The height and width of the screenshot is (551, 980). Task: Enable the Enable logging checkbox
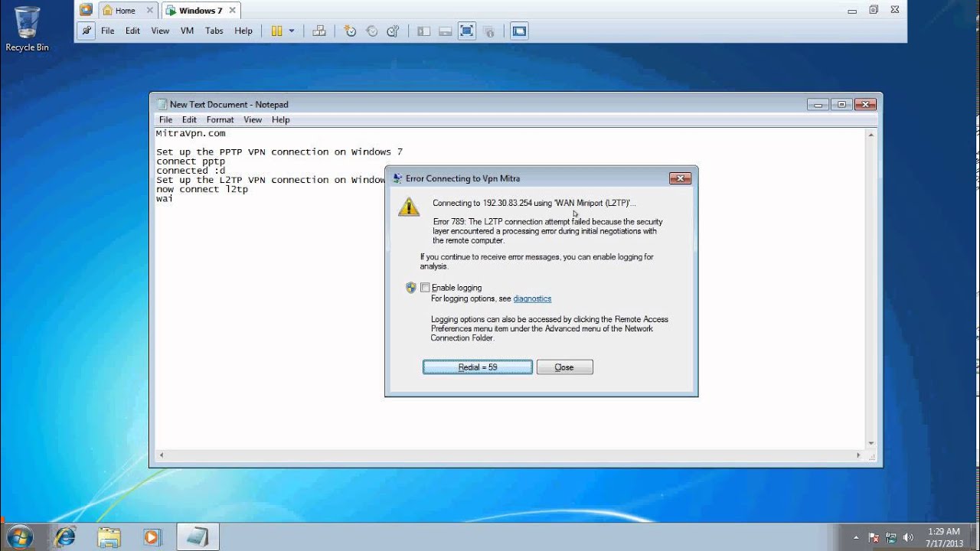pos(426,288)
